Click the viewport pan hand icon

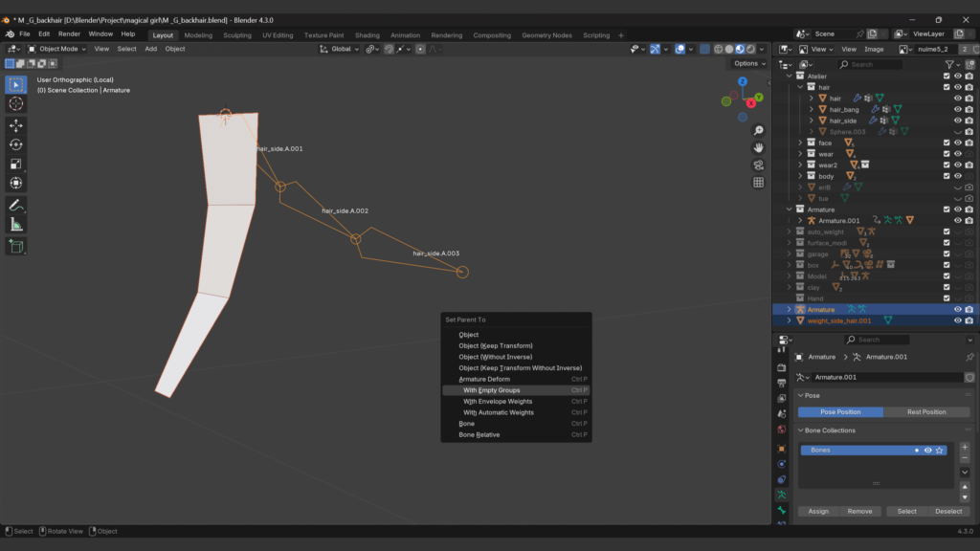pos(759,147)
